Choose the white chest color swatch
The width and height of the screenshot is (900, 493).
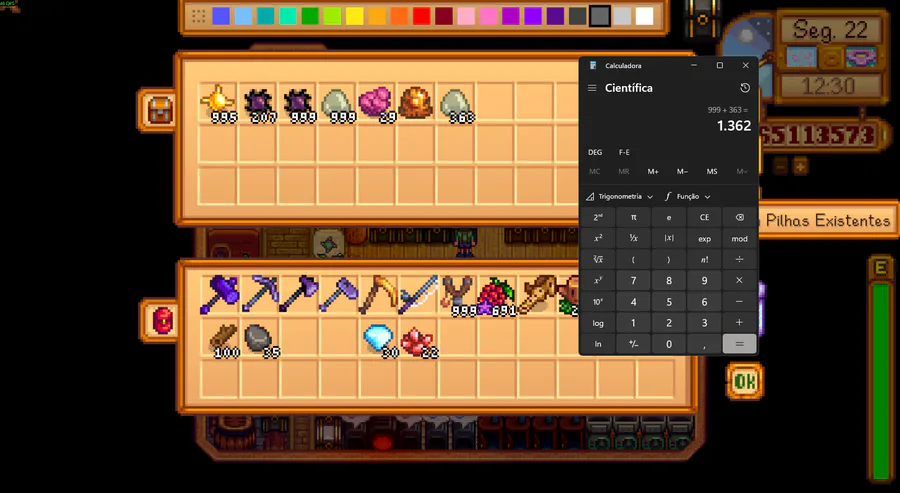click(645, 16)
